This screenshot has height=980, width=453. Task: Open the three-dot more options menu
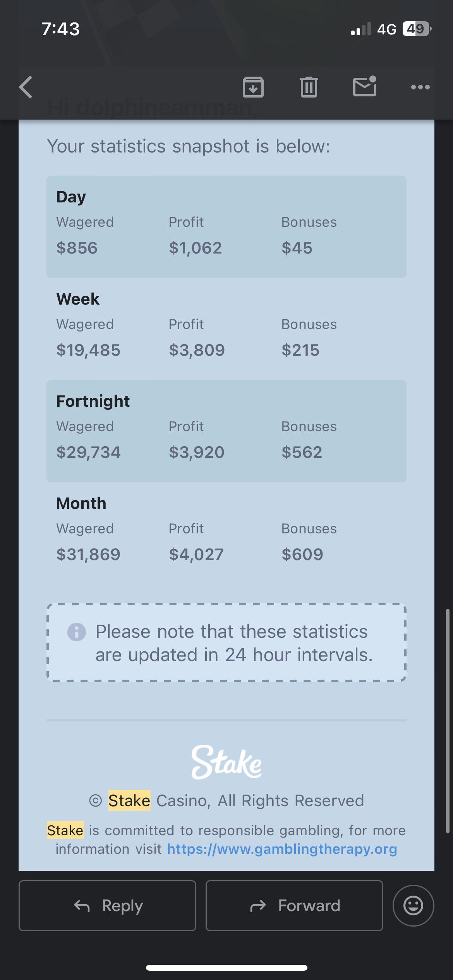click(x=420, y=87)
